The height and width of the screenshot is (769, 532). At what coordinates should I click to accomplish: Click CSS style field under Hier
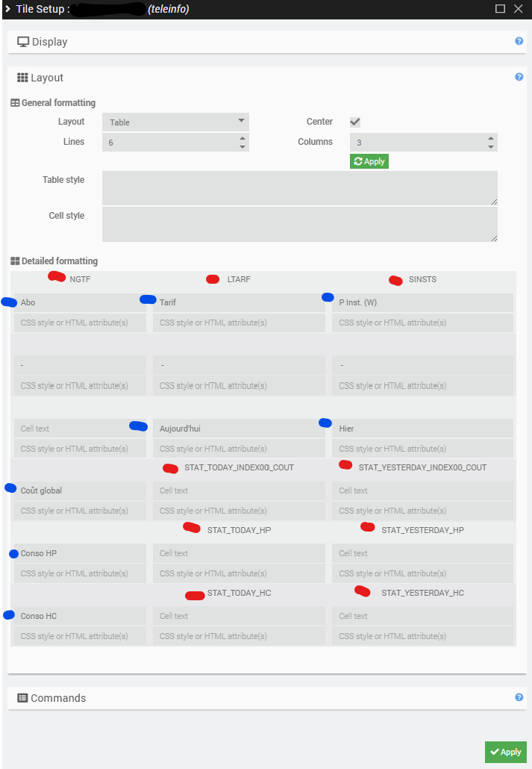[x=422, y=449]
